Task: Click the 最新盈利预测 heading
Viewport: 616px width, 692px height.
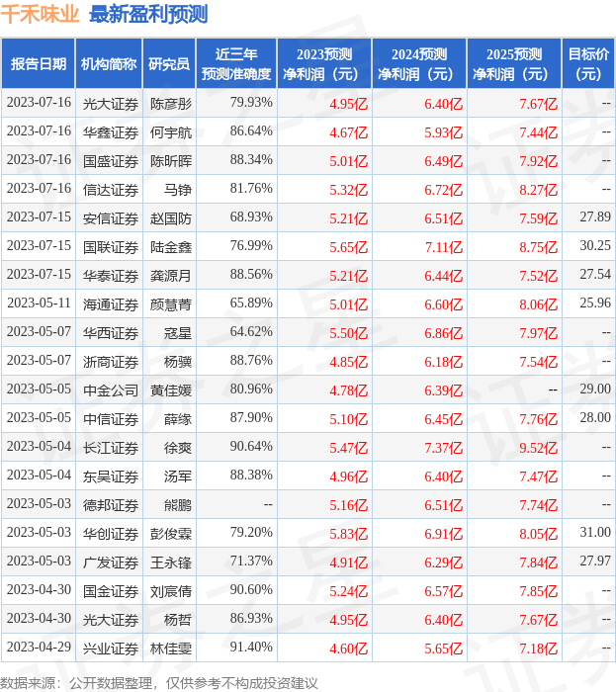Action: pyautogui.click(x=148, y=15)
